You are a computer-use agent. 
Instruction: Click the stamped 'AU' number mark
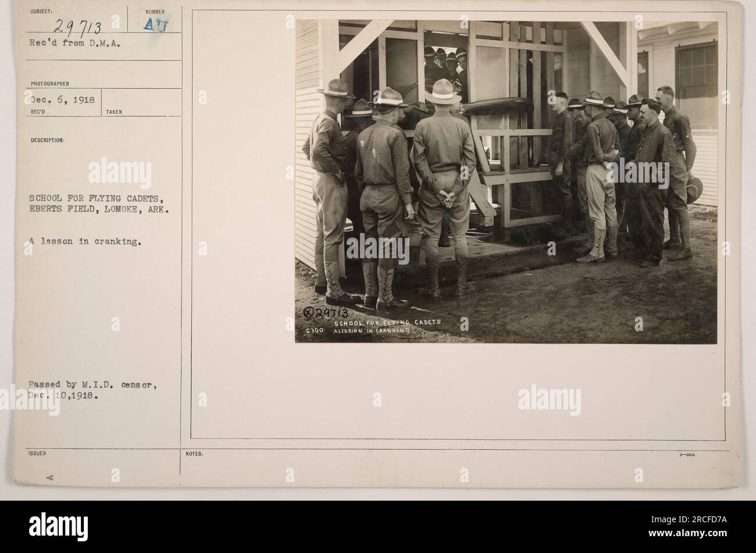155,24
